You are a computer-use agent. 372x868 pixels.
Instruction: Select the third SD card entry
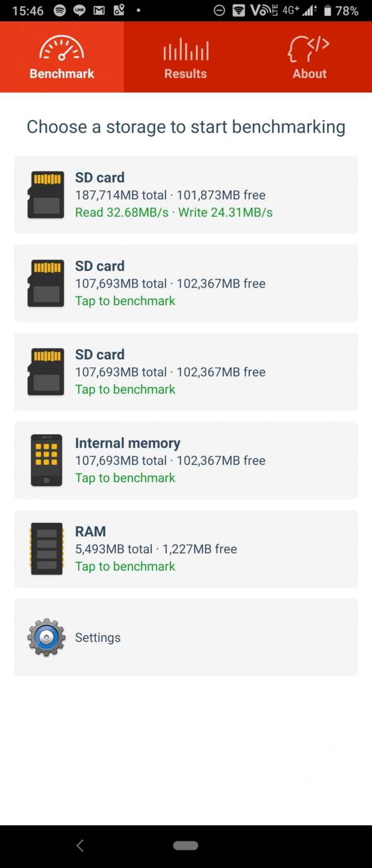tap(186, 372)
